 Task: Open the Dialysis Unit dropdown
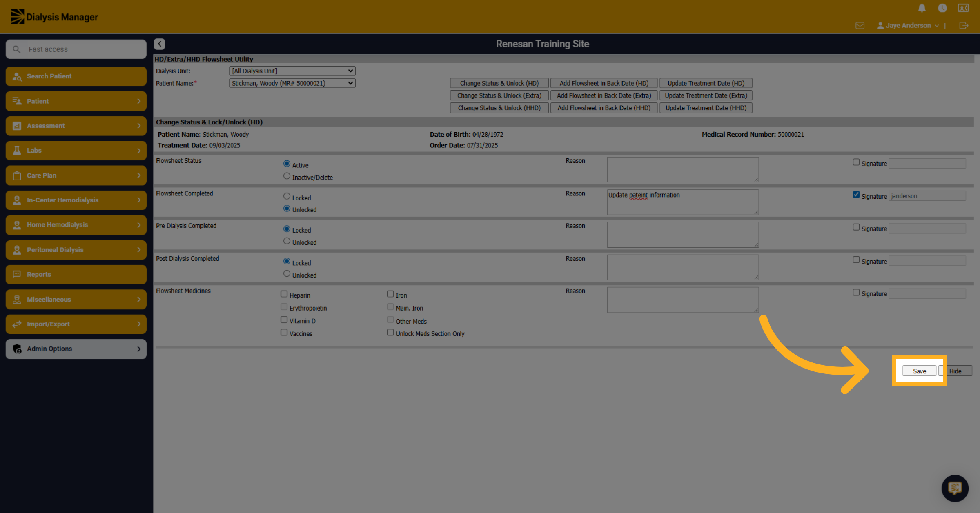(292, 71)
